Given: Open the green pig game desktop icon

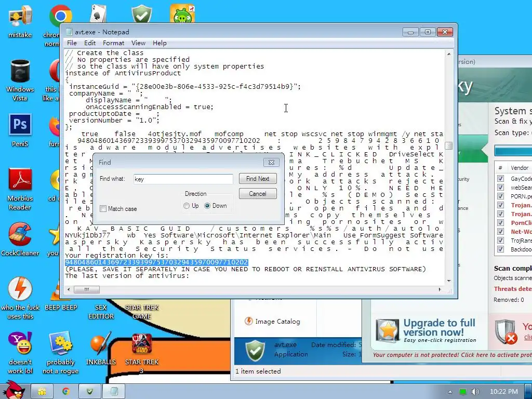Looking at the screenshot, I should tap(182, 14).
